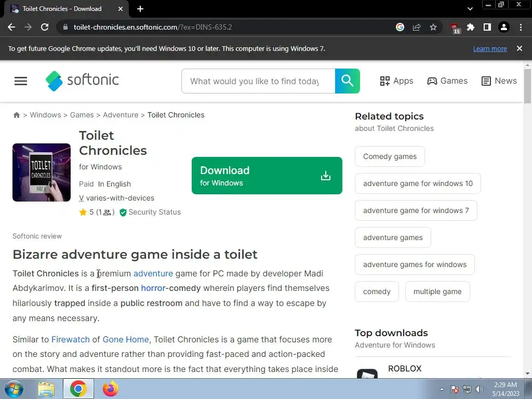Open the Games section
Viewport: 532px width, 399px height.
click(x=447, y=81)
